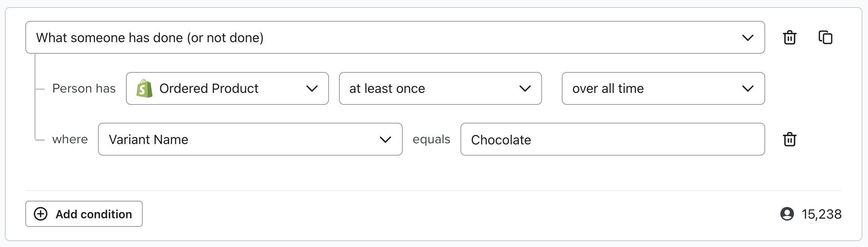Remove the Variant Name filter using its trash icon

[x=789, y=140]
